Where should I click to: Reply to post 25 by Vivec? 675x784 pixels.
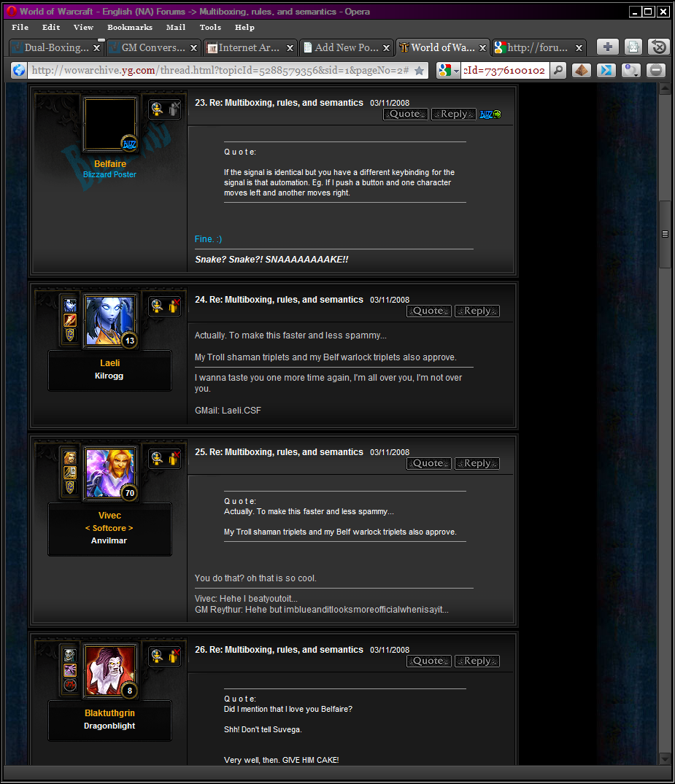[x=477, y=464]
